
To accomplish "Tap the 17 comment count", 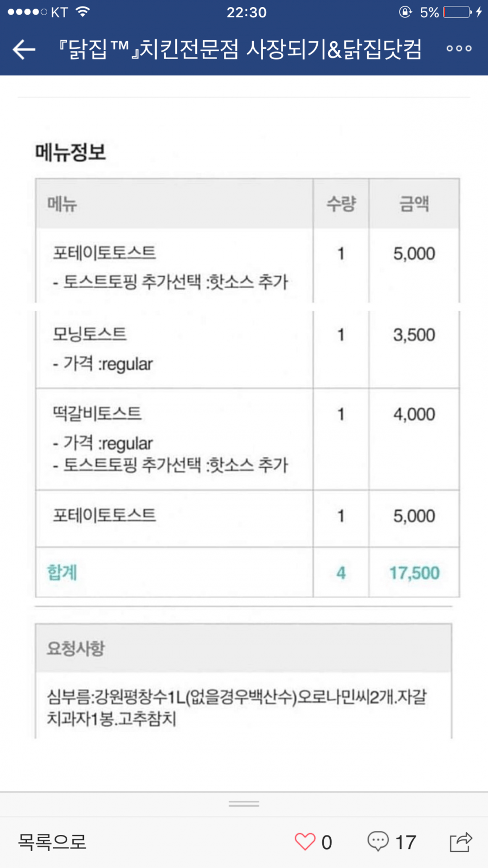I will (x=406, y=842).
